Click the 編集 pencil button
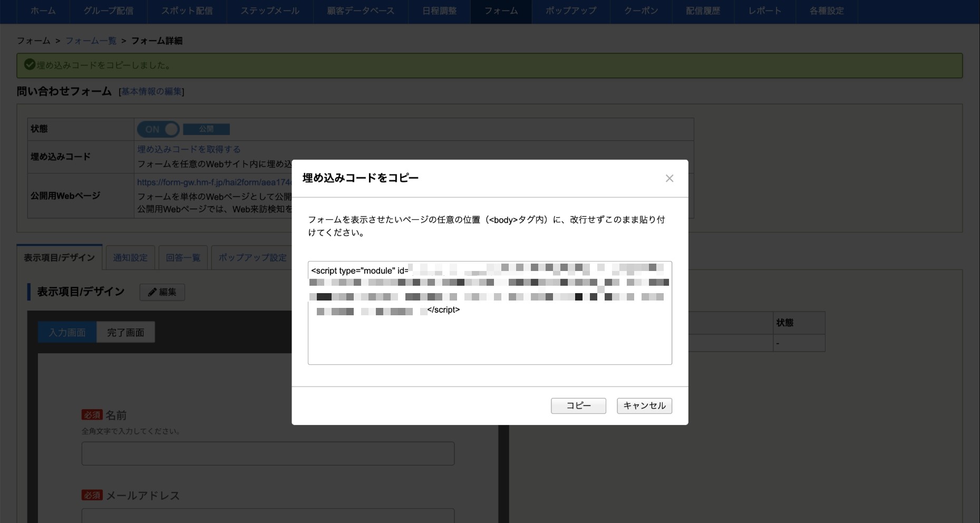 162,292
